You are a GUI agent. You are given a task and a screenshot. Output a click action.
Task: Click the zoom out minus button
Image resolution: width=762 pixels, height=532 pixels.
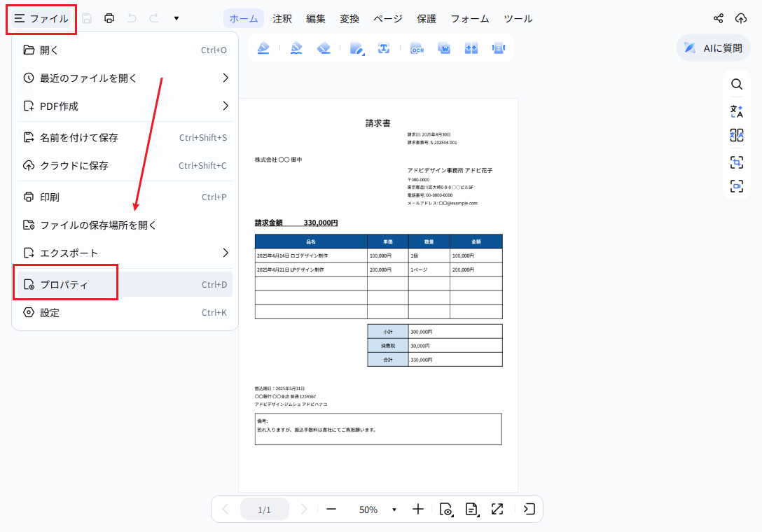331,509
